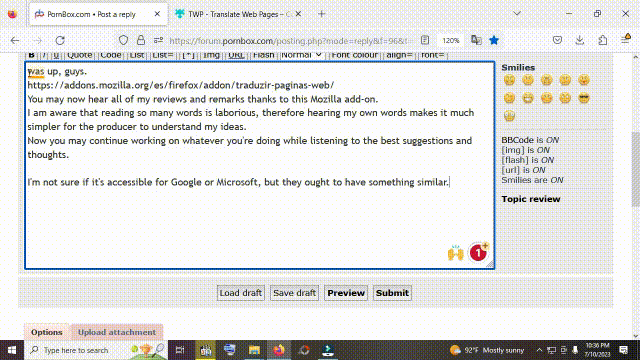Click the red notification badge in text area

(x=478, y=253)
